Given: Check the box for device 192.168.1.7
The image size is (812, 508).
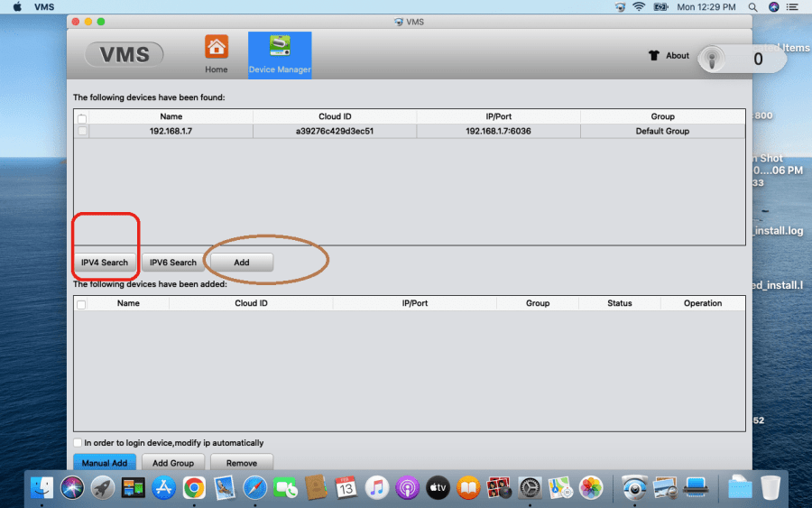Looking at the screenshot, I should 83,131.
